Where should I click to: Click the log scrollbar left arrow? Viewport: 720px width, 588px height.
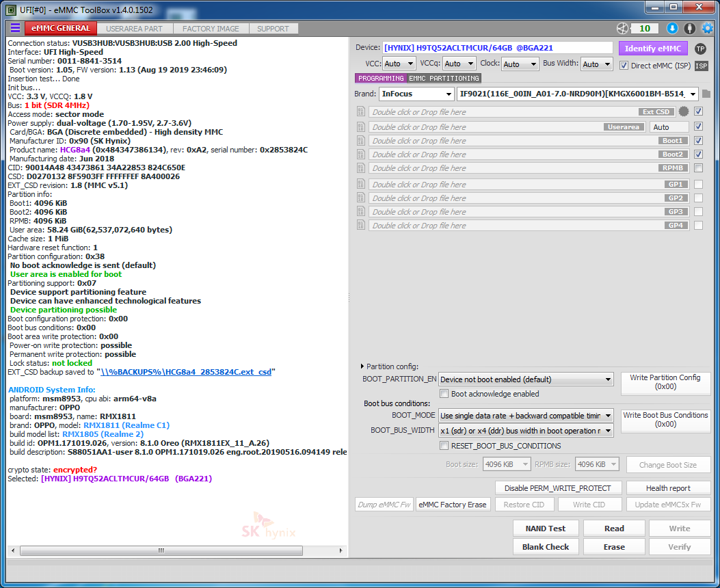[13, 550]
